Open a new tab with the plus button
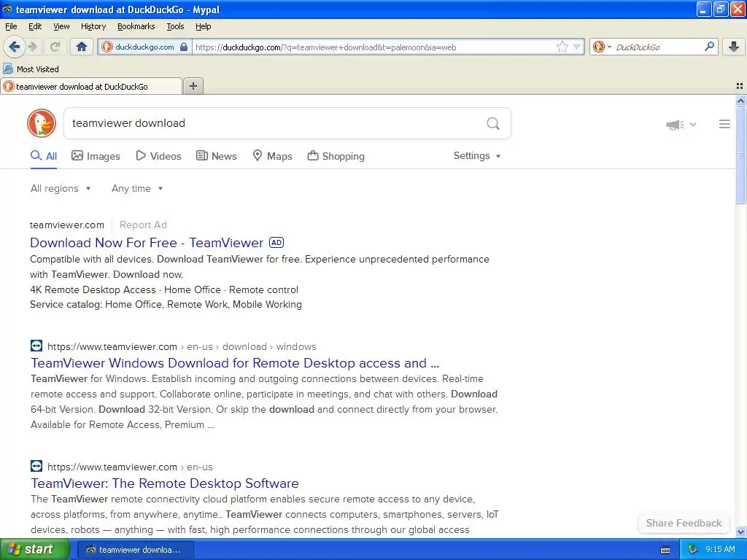Image resolution: width=747 pixels, height=560 pixels. click(x=193, y=86)
